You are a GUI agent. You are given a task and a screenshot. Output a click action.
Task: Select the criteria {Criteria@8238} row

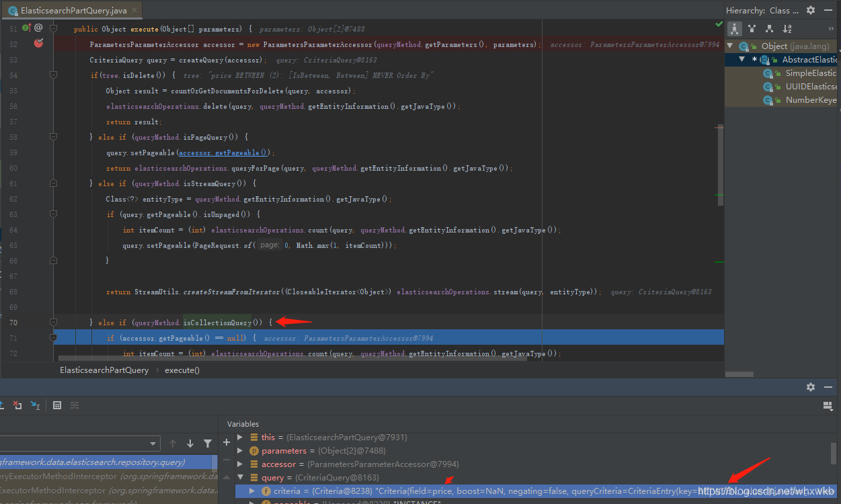535,491
